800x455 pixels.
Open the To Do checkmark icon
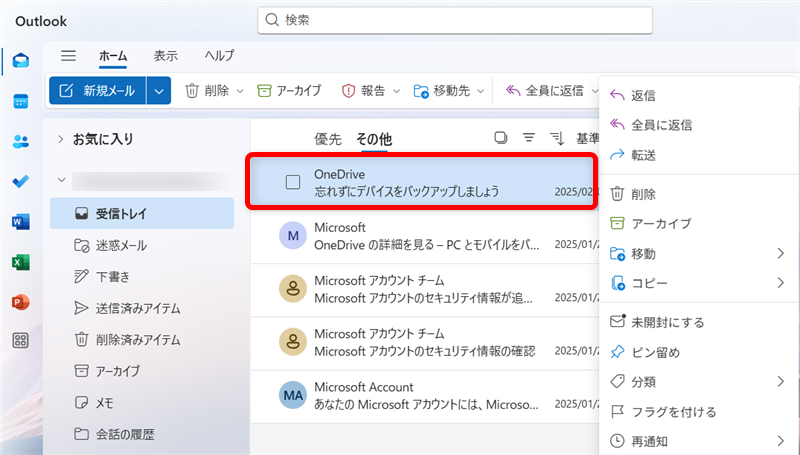click(x=20, y=181)
